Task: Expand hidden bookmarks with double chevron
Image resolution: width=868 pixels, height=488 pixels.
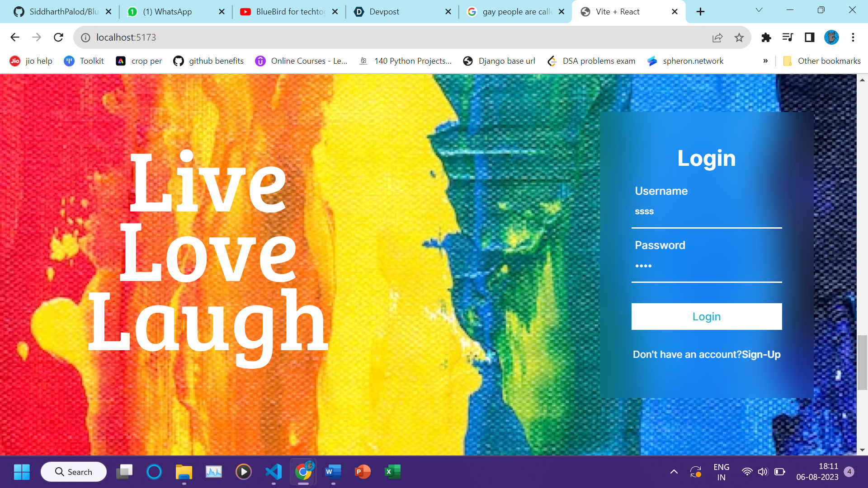Action: [765, 61]
